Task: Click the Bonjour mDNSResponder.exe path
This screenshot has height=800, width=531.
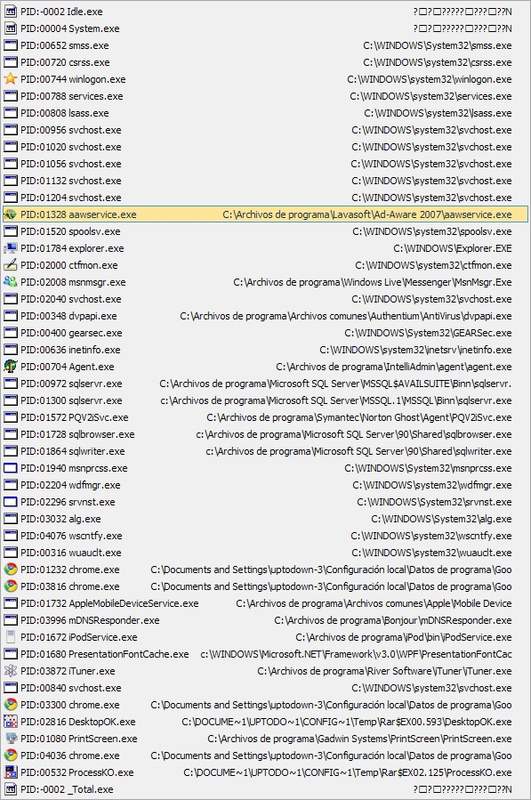Action: pos(393,620)
